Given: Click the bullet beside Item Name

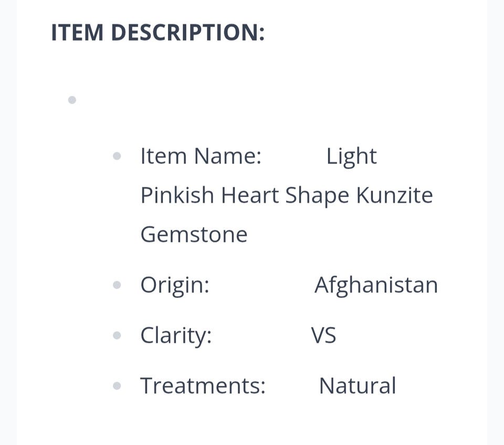Looking at the screenshot, I should point(117,156).
